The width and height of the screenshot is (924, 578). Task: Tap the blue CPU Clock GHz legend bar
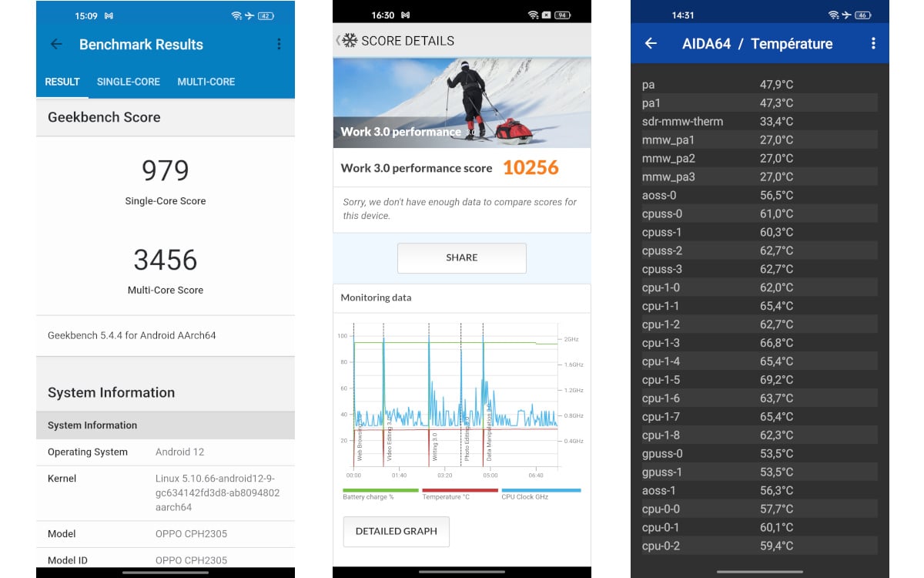tap(541, 490)
